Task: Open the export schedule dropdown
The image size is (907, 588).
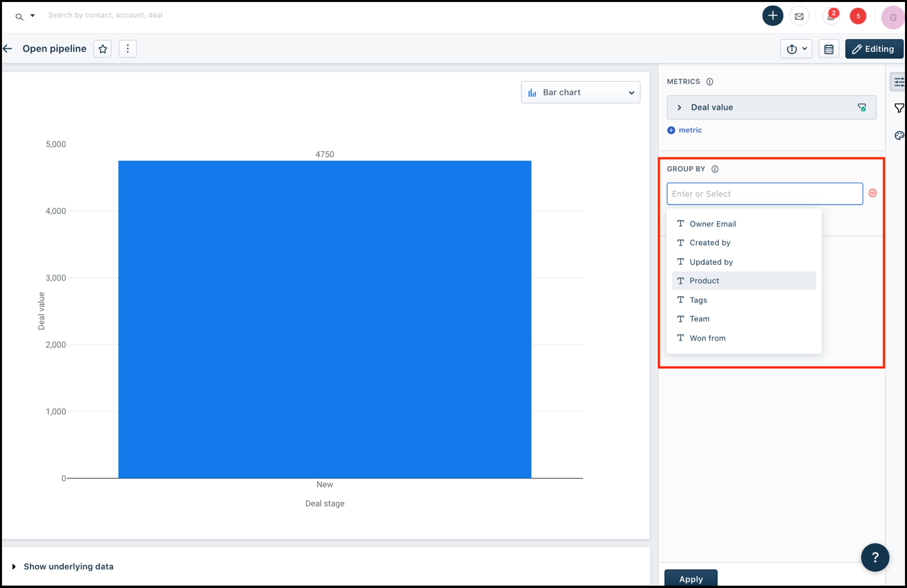Action: [796, 49]
